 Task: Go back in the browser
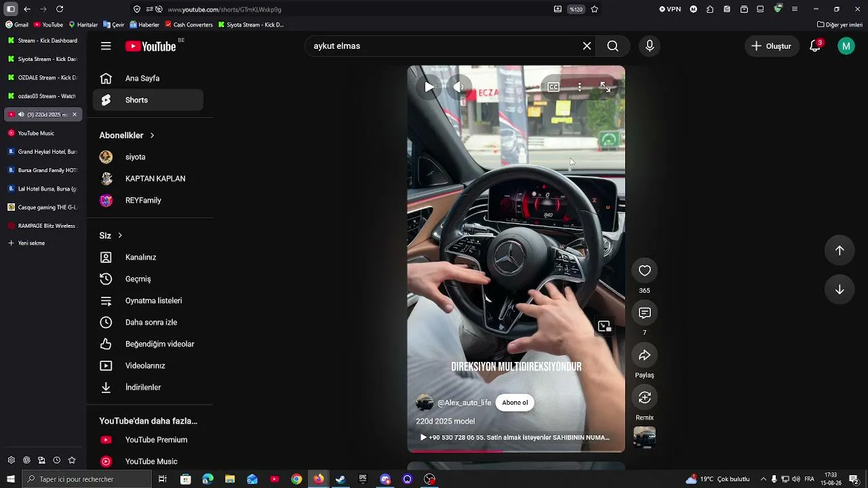click(x=27, y=9)
